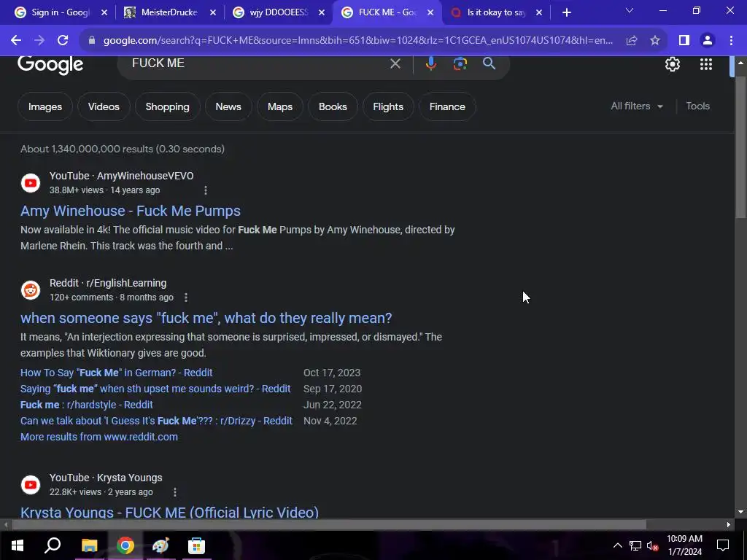
Task: Open Google quick settings gear icon
Action: (672, 64)
